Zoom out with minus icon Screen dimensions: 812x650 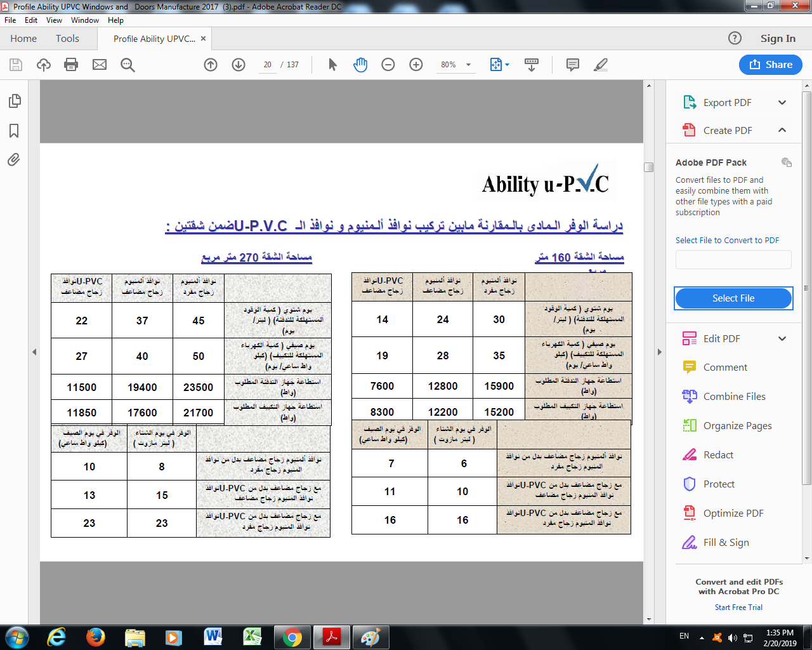pos(388,65)
